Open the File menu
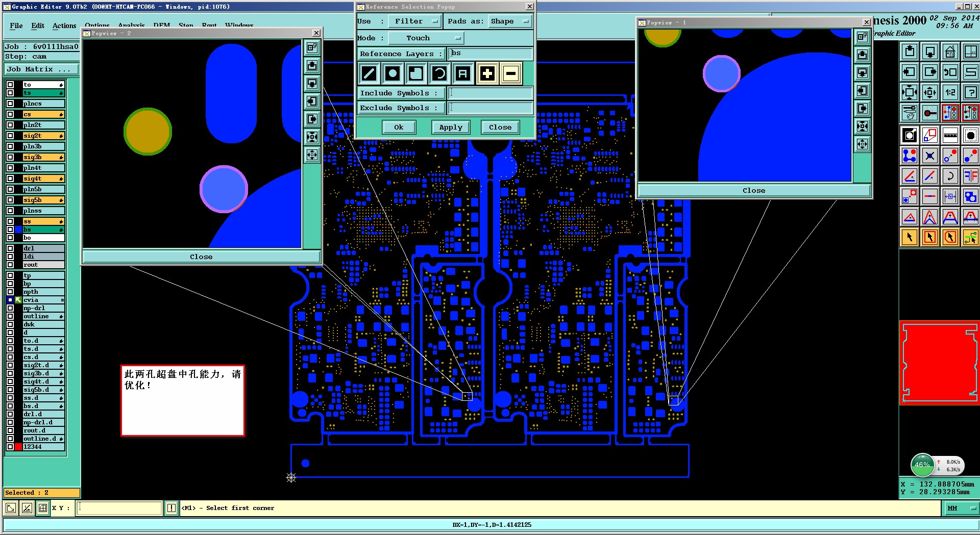 [16, 26]
